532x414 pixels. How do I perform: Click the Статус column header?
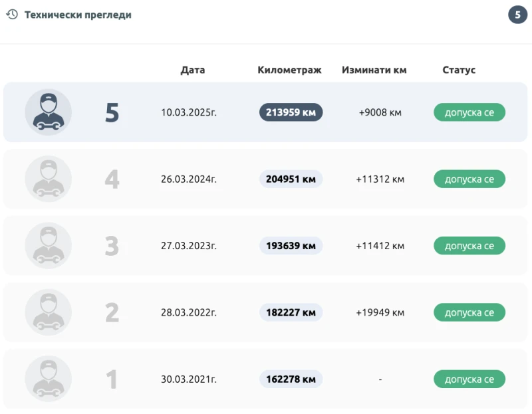tap(458, 69)
